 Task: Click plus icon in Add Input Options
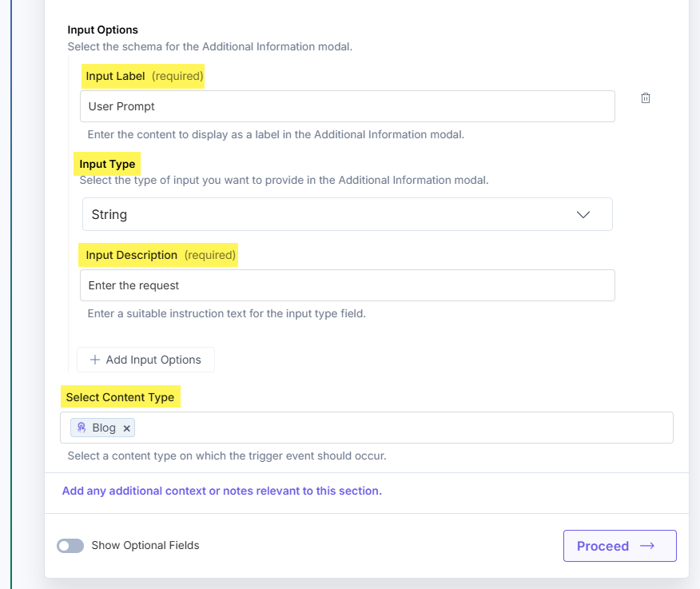pyautogui.click(x=94, y=360)
